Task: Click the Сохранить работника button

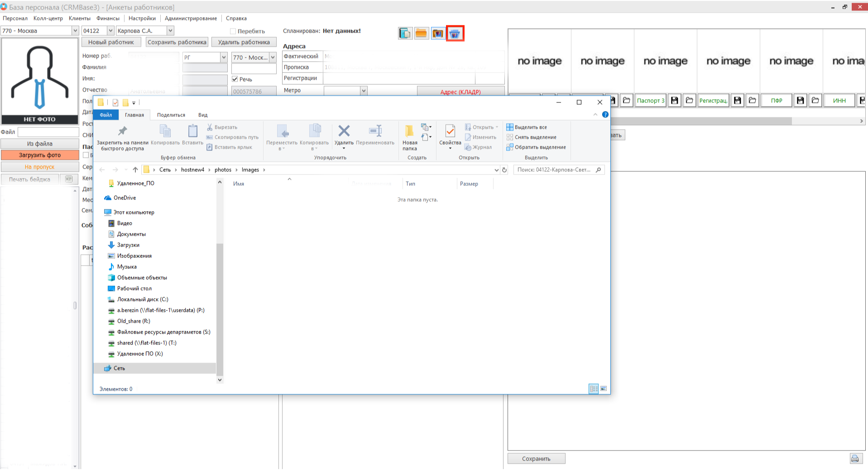Action: click(x=177, y=42)
